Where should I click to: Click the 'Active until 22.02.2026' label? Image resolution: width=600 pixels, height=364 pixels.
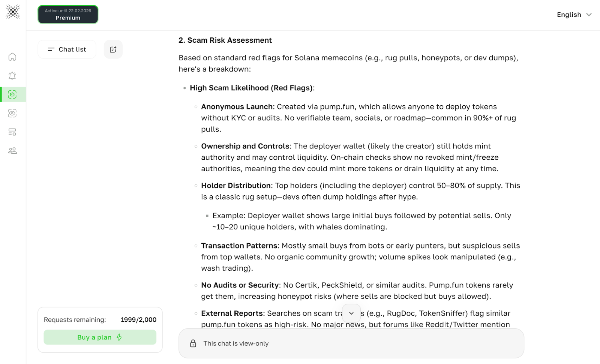tap(67, 11)
